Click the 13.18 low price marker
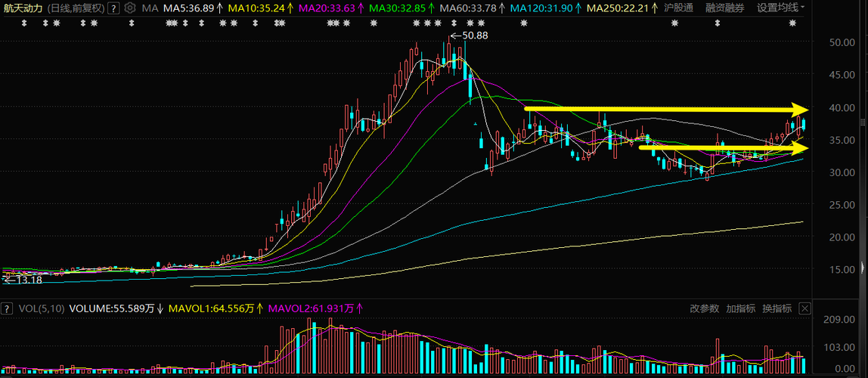Screen dimensions: 868x378 (x=23, y=280)
